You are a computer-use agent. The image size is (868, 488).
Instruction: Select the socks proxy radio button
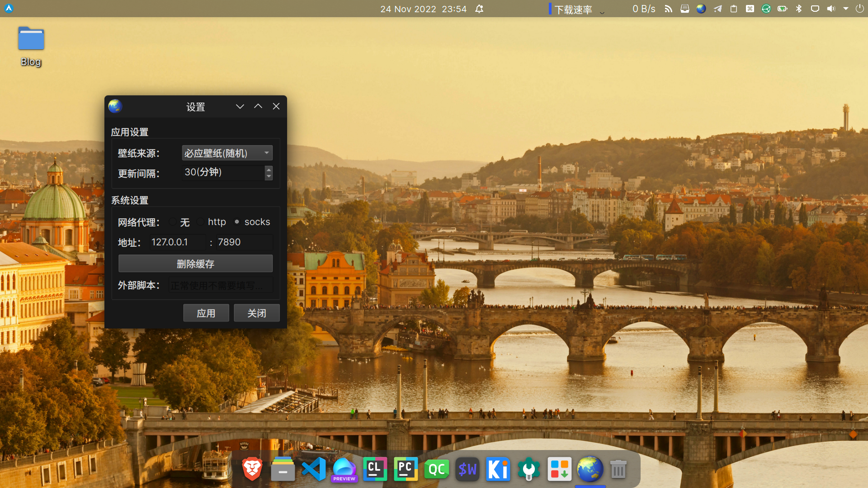[237, 222]
